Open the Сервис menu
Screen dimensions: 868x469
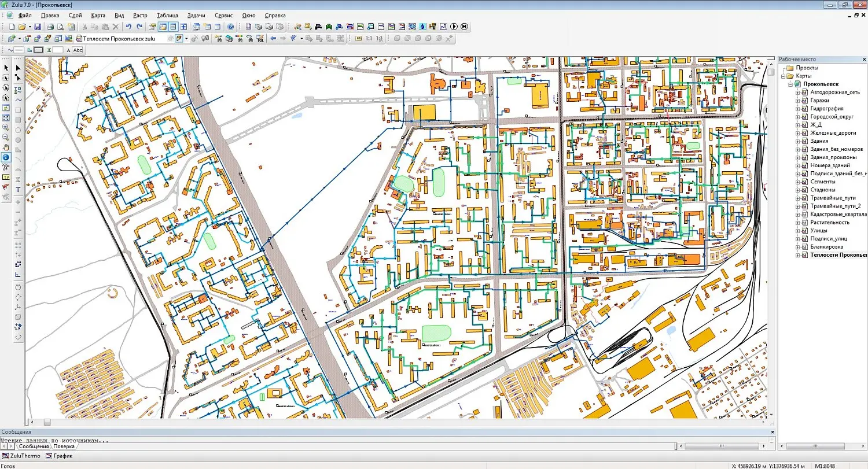pos(223,16)
